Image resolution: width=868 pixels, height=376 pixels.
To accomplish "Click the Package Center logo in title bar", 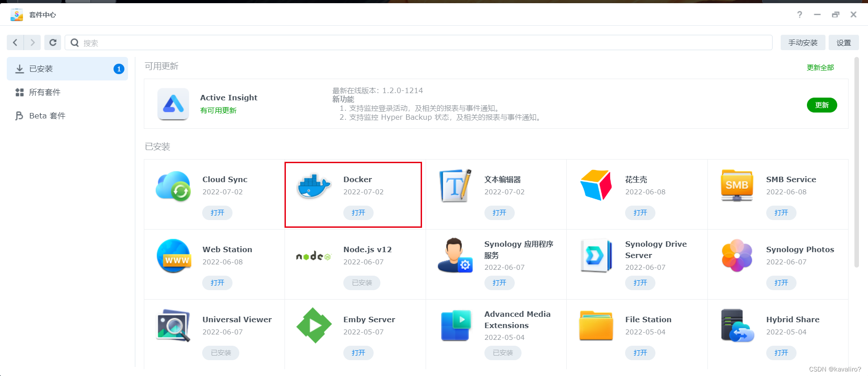I will coord(17,14).
